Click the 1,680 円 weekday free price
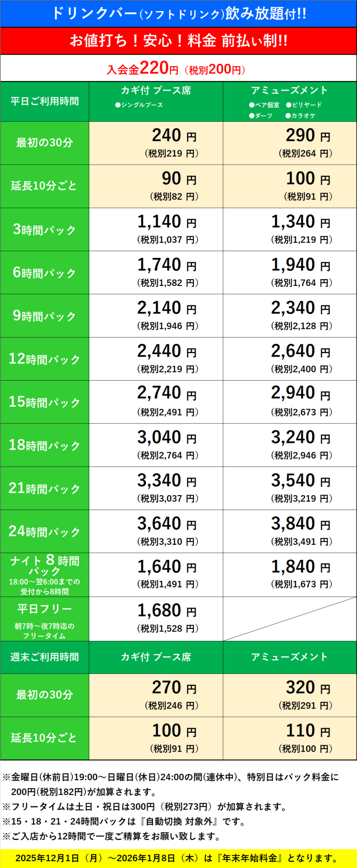This screenshot has height=868, width=357. click(x=167, y=611)
